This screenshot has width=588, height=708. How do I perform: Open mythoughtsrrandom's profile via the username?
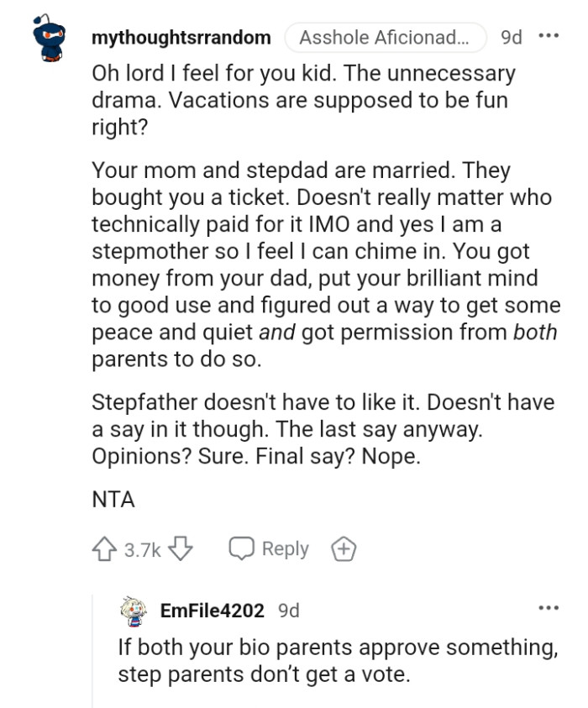180,38
